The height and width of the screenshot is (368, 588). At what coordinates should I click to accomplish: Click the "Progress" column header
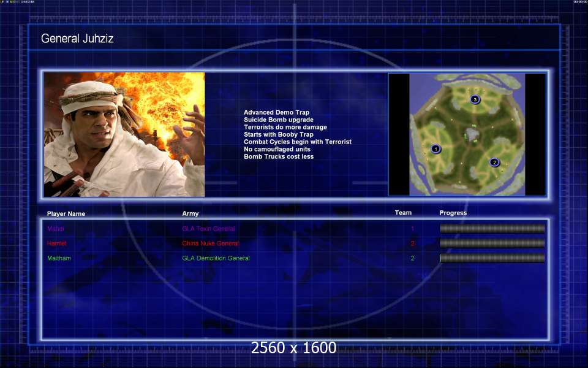tap(453, 213)
